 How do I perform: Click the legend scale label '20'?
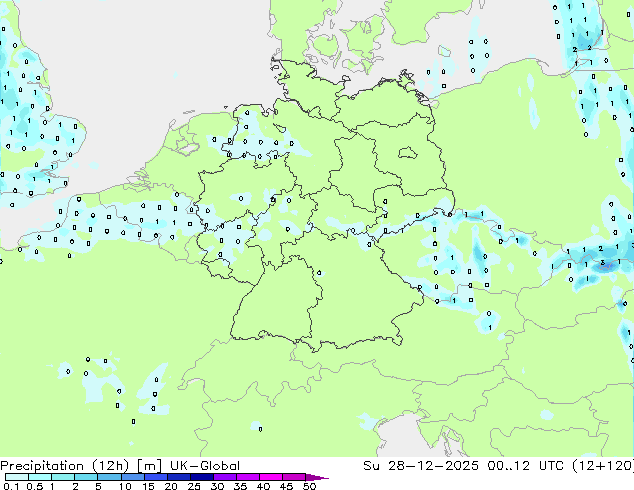[171, 486]
